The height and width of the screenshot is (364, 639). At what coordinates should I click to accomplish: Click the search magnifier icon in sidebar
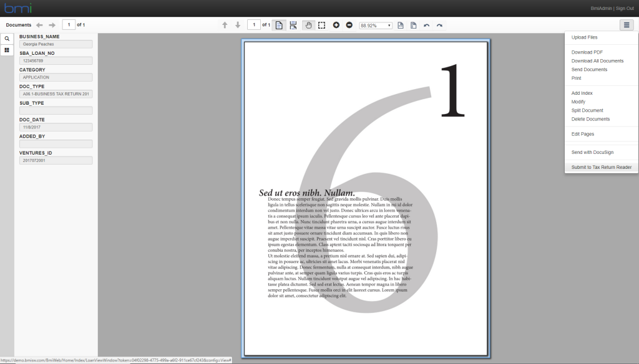click(7, 39)
